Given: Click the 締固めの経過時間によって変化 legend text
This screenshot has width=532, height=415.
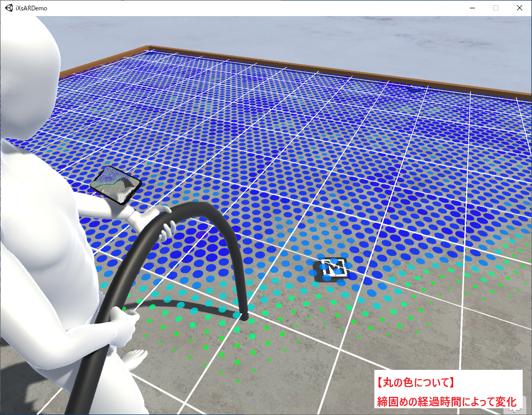Looking at the screenshot, I should (x=446, y=402).
